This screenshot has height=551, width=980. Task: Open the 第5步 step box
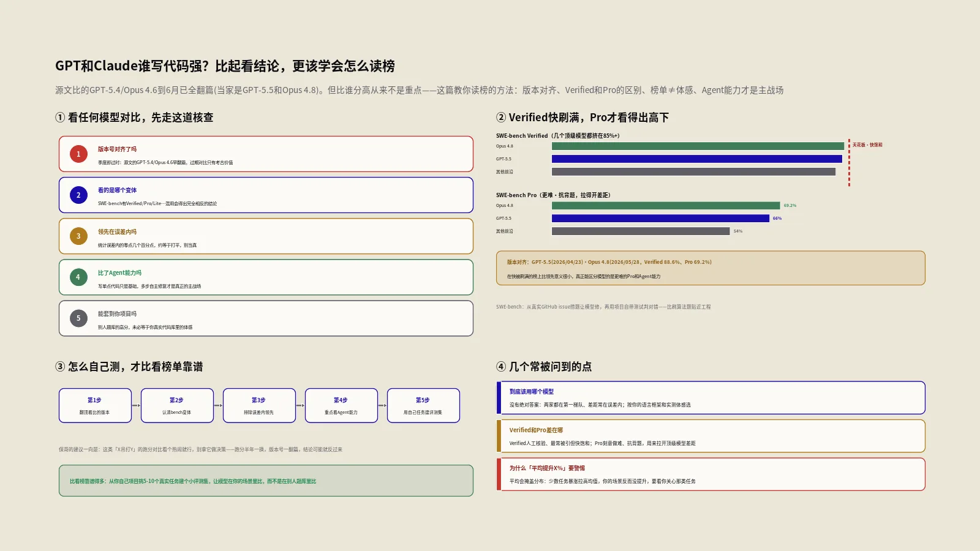coord(423,405)
